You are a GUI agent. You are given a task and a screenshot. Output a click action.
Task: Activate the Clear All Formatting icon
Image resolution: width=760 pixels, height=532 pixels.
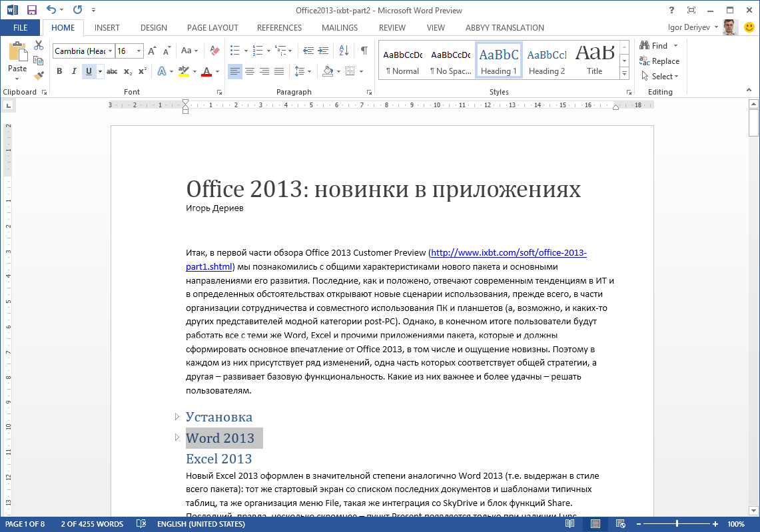tap(214, 51)
